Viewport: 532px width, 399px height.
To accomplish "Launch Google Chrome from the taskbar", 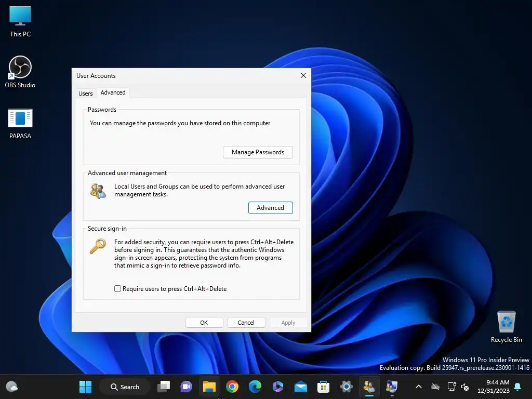I will point(232,387).
